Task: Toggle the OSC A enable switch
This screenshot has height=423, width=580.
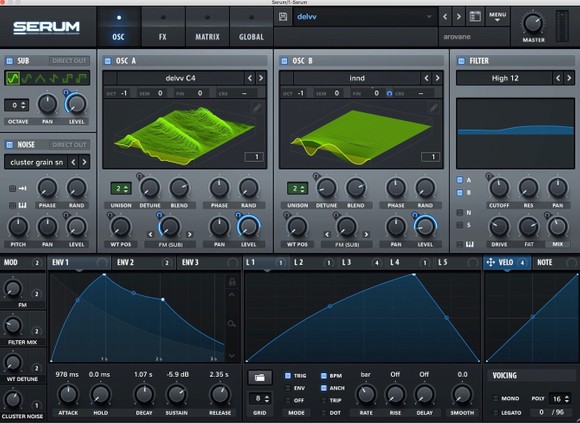Action: click(x=108, y=61)
